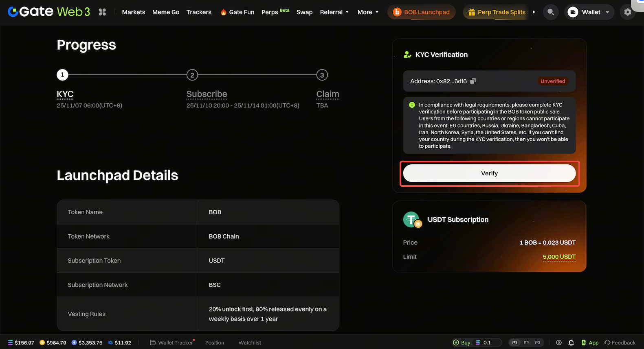Copy the wallet address 0x82...6df6

point(473,81)
